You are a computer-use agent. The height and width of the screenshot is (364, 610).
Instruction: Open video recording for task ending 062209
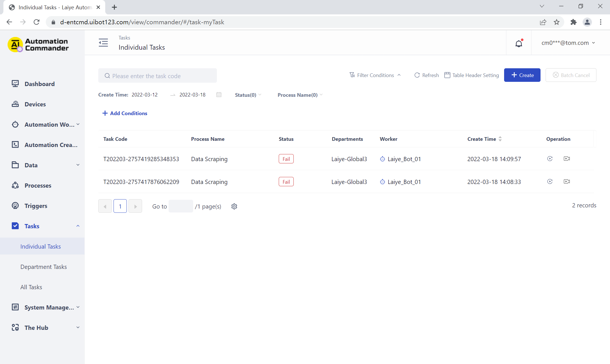point(567,181)
